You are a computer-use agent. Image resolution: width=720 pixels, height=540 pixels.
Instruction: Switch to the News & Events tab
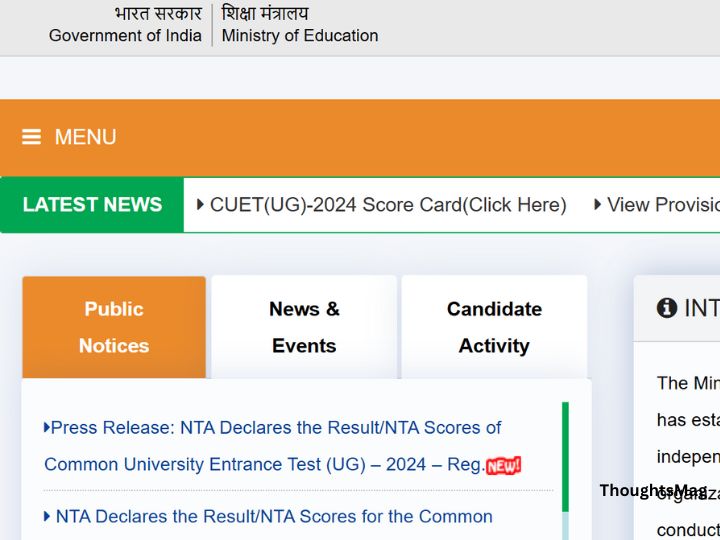coord(304,327)
